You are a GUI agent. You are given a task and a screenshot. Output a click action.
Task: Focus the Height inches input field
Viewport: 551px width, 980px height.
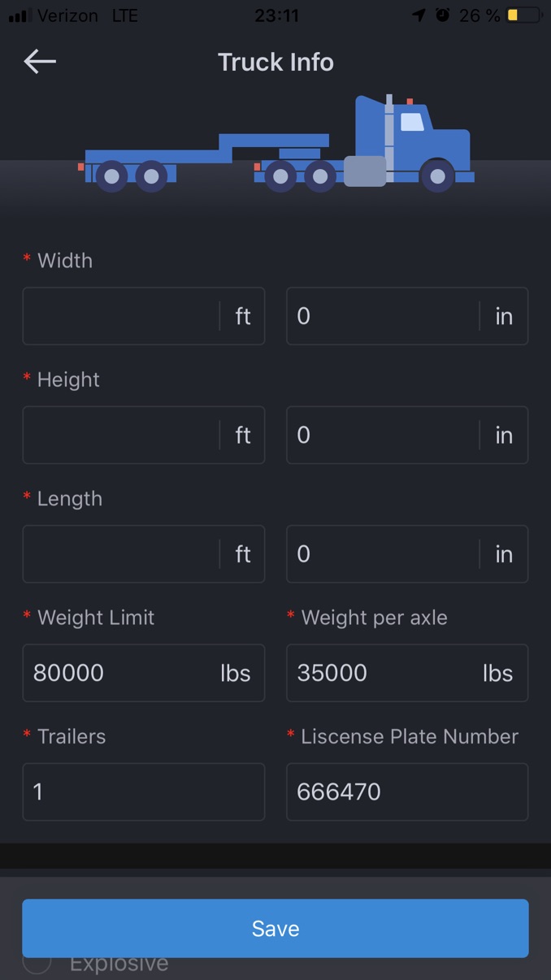382,436
